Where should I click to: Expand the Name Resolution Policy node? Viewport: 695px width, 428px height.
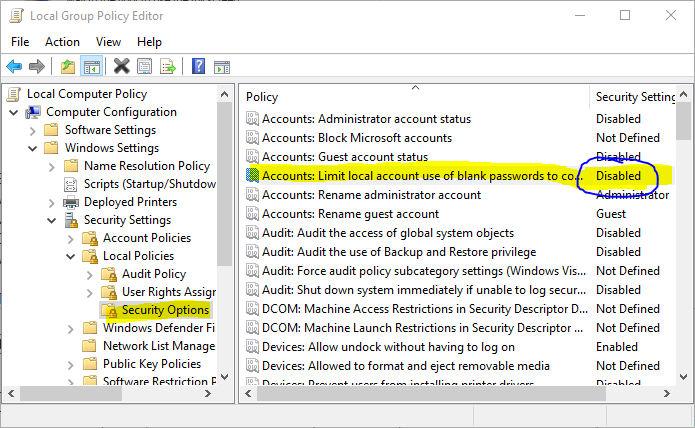pyautogui.click(x=51, y=167)
